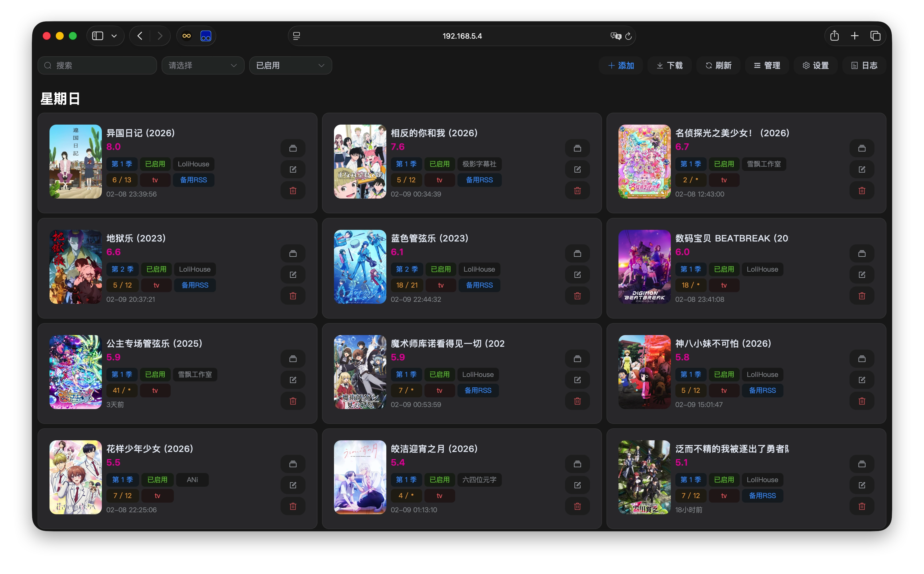Viewport: 924px width, 574px height.
Task: Open the 已启用 filter dropdown
Action: 290,65
